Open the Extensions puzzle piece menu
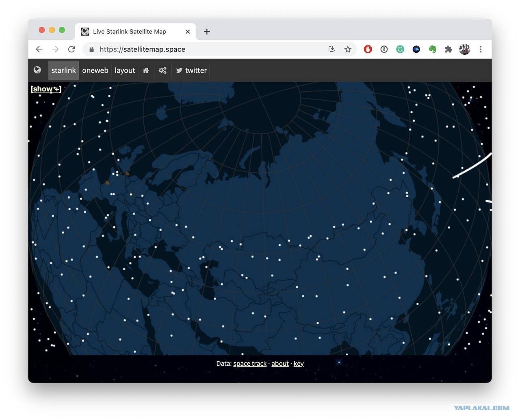520x420 pixels. (448, 49)
